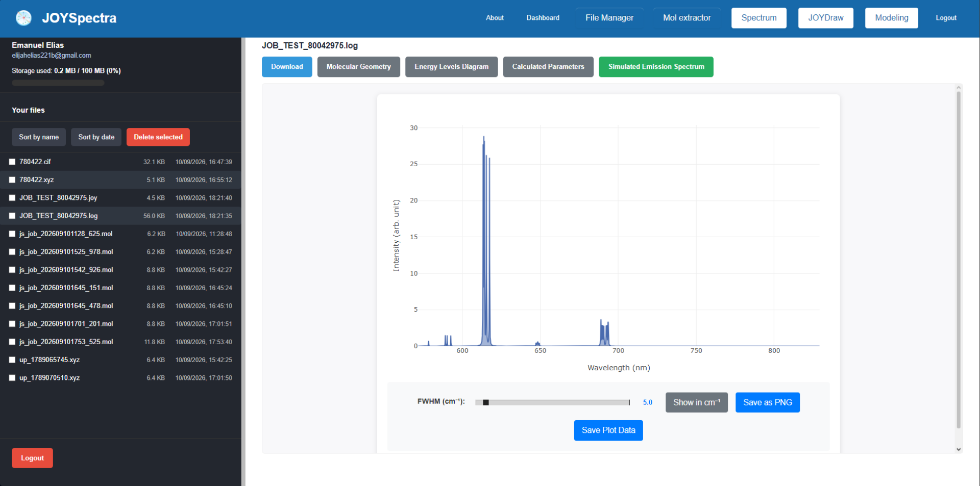Enable checkbox for js_job_202609101701_201.mol
This screenshot has height=486, width=980.
point(12,324)
